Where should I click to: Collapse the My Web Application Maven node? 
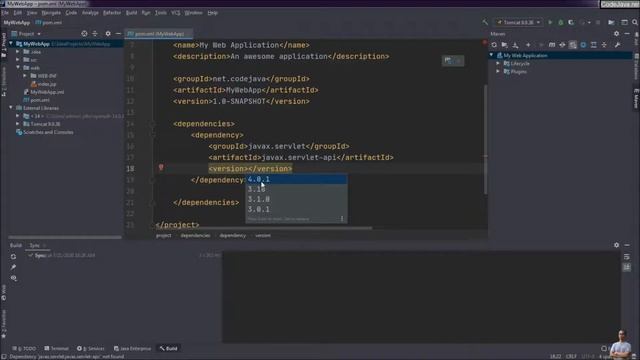(x=492, y=55)
